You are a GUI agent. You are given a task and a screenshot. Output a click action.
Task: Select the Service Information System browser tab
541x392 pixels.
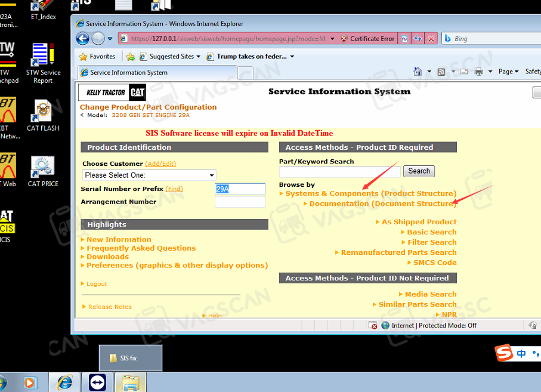click(x=157, y=72)
